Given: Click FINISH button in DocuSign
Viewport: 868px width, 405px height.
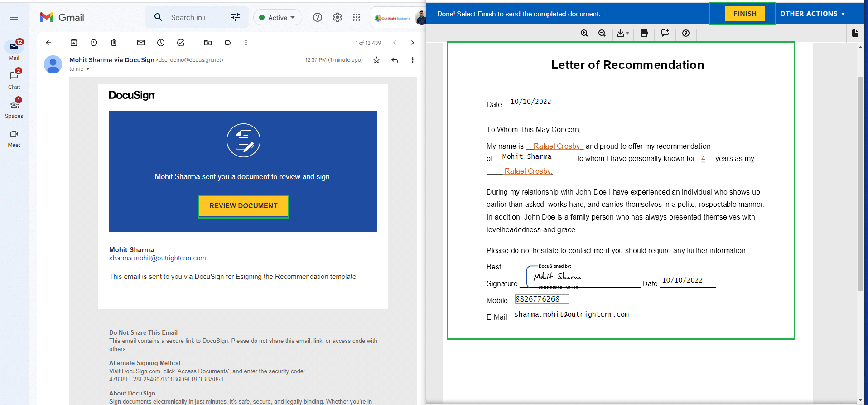Looking at the screenshot, I should (x=745, y=14).
